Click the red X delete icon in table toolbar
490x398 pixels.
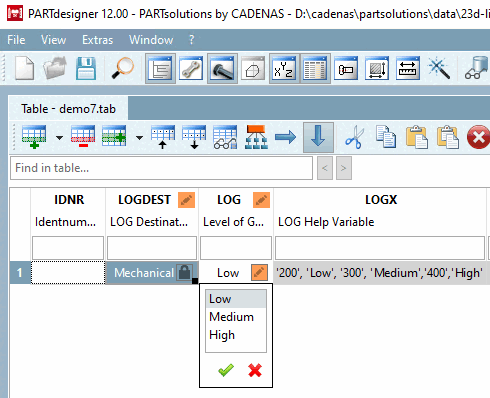click(478, 137)
